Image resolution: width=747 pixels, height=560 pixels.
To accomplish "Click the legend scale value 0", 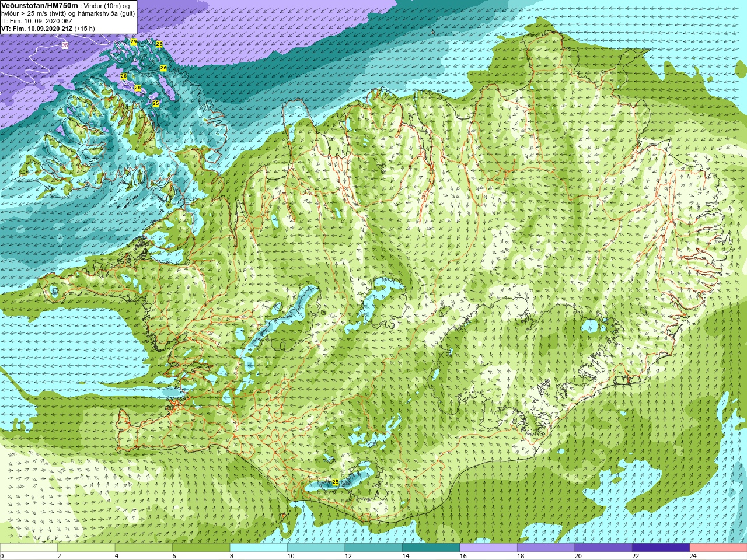I will [2, 556].
